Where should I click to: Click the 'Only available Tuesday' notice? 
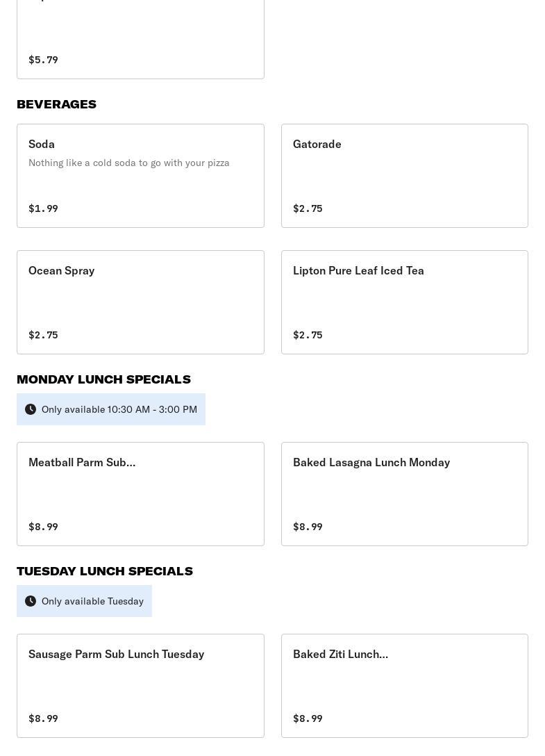tap(92, 601)
